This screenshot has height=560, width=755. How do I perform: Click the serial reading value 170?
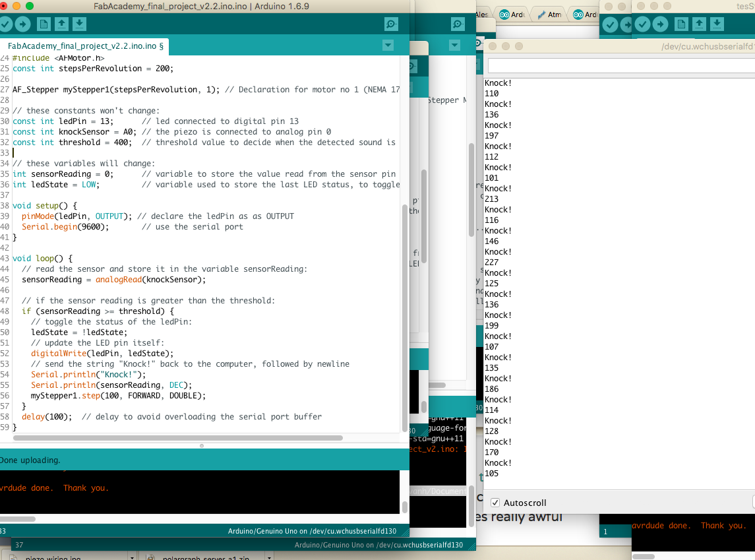pos(492,452)
